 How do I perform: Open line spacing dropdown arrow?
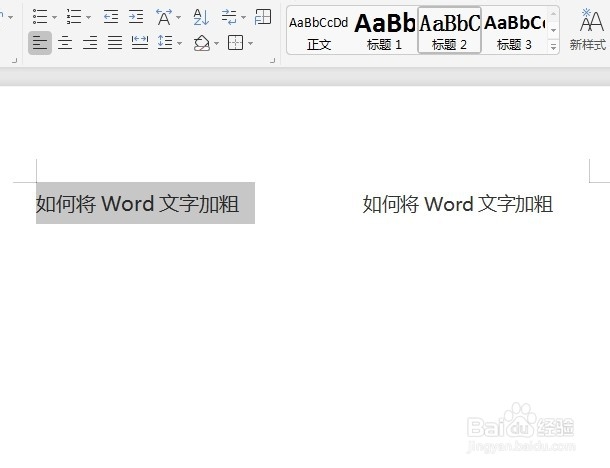(179, 43)
